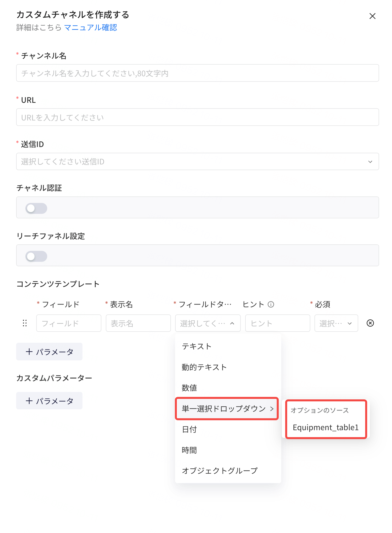Close the custom channel dialog with the X icon
392x533 pixels.
coord(372,16)
